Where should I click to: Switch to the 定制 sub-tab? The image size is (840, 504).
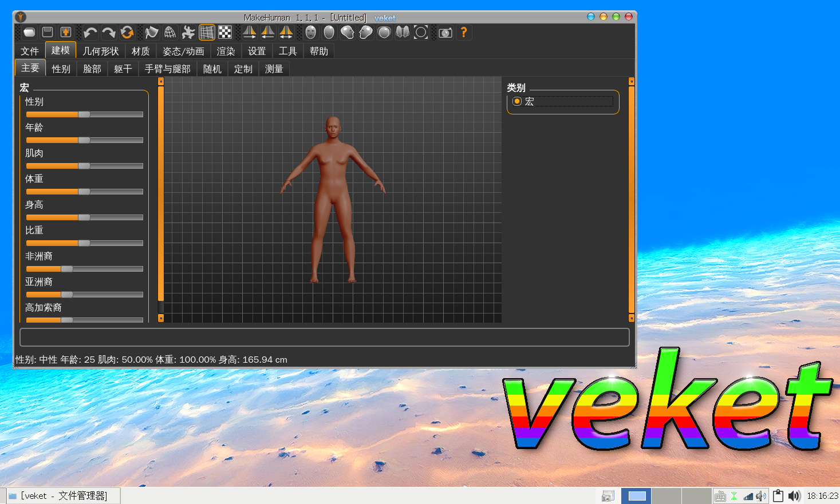pyautogui.click(x=243, y=69)
